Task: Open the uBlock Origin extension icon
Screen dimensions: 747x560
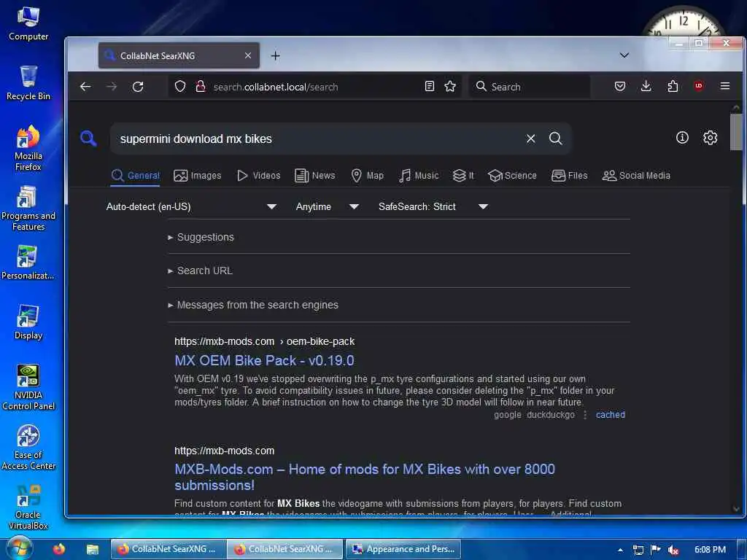Action: (698, 86)
